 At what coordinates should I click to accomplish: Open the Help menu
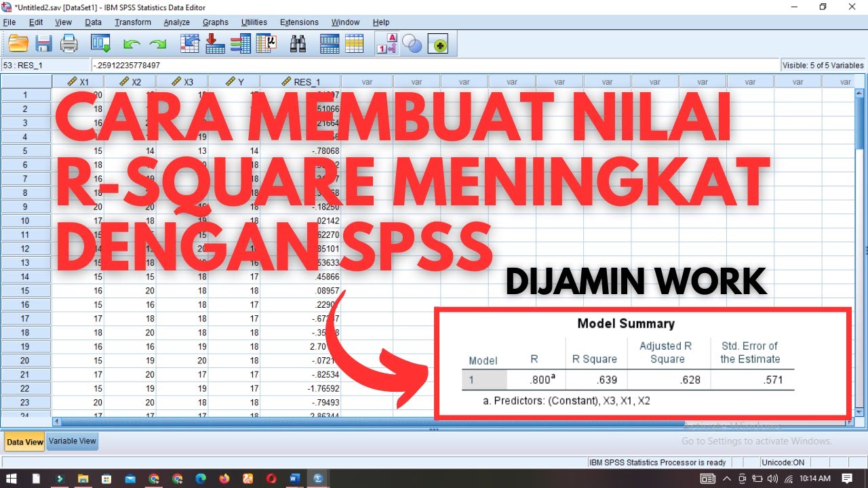click(381, 22)
